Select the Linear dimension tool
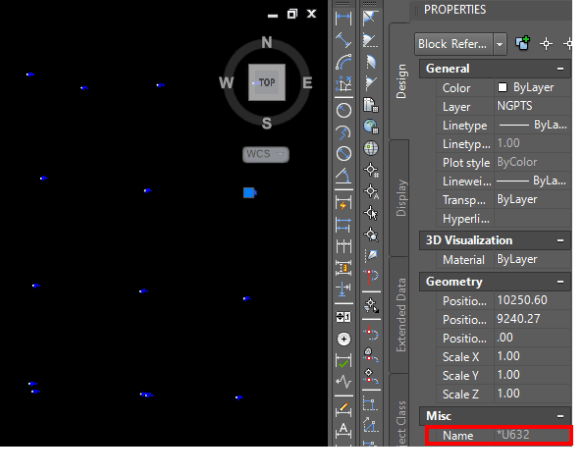 click(344, 18)
